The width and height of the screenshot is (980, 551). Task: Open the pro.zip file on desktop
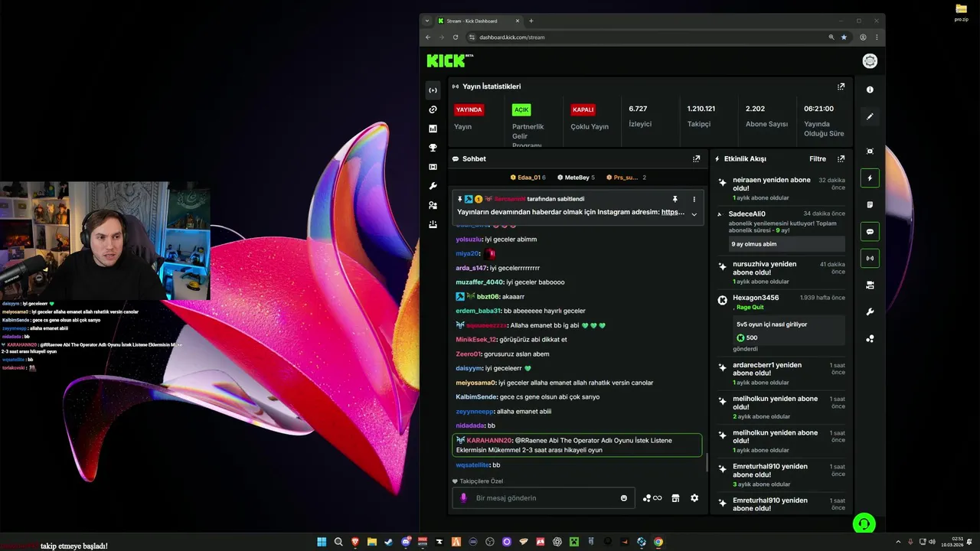click(961, 12)
